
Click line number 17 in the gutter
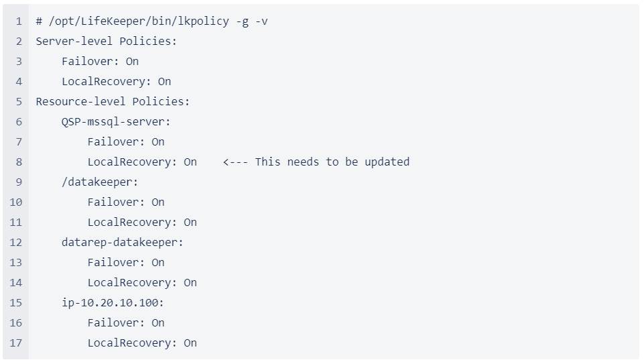(x=16, y=343)
